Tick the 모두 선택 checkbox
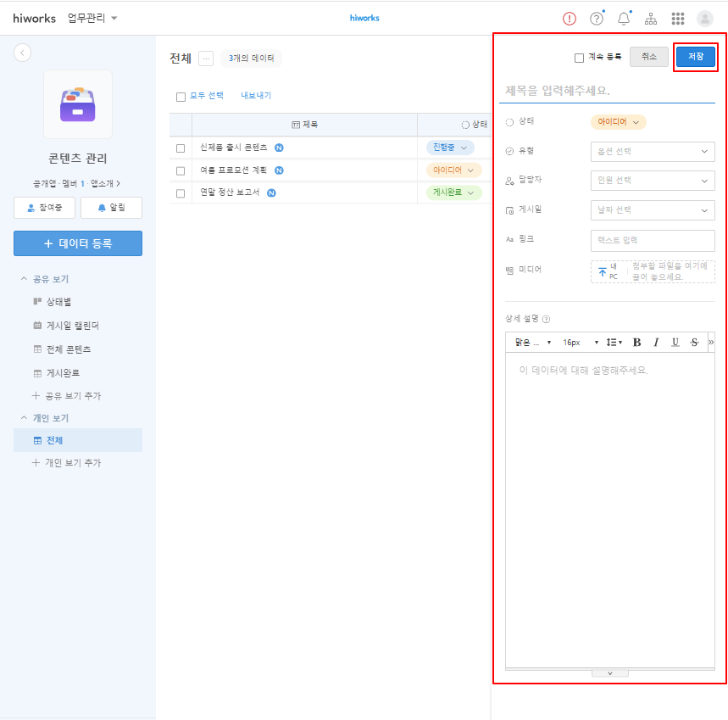This screenshot has width=728, height=720. click(181, 97)
